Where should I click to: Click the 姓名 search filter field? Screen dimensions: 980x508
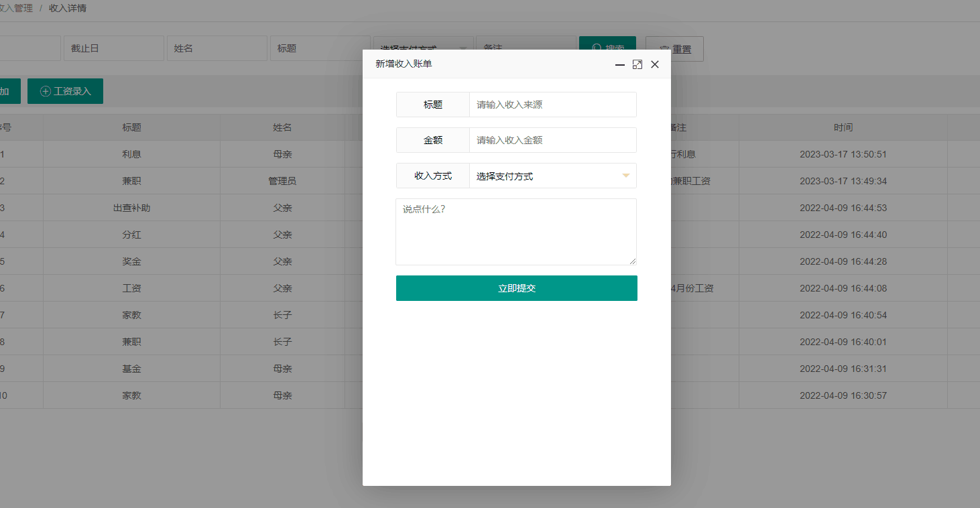click(217, 48)
